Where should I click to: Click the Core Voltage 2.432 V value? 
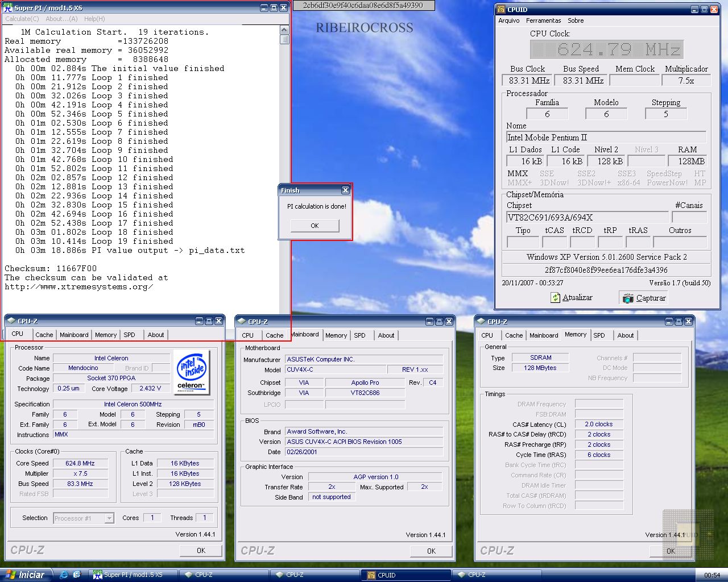(150, 389)
